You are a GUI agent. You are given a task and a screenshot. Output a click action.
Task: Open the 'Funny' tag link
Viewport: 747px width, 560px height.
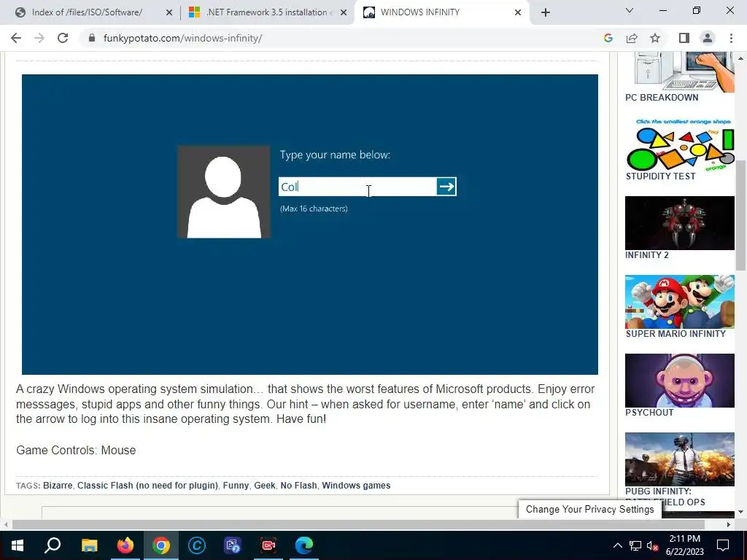click(x=236, y=485)
